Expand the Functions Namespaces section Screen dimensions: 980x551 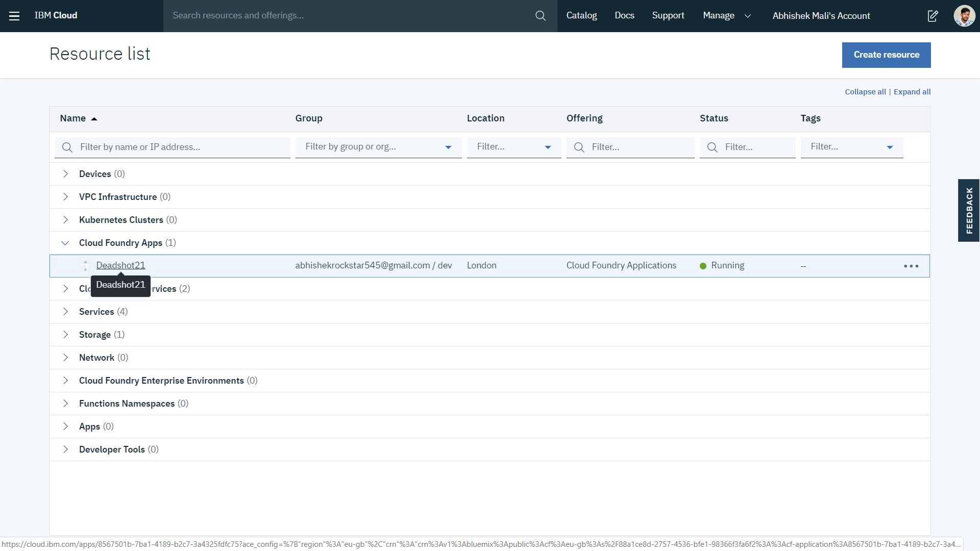click(65, 404)
